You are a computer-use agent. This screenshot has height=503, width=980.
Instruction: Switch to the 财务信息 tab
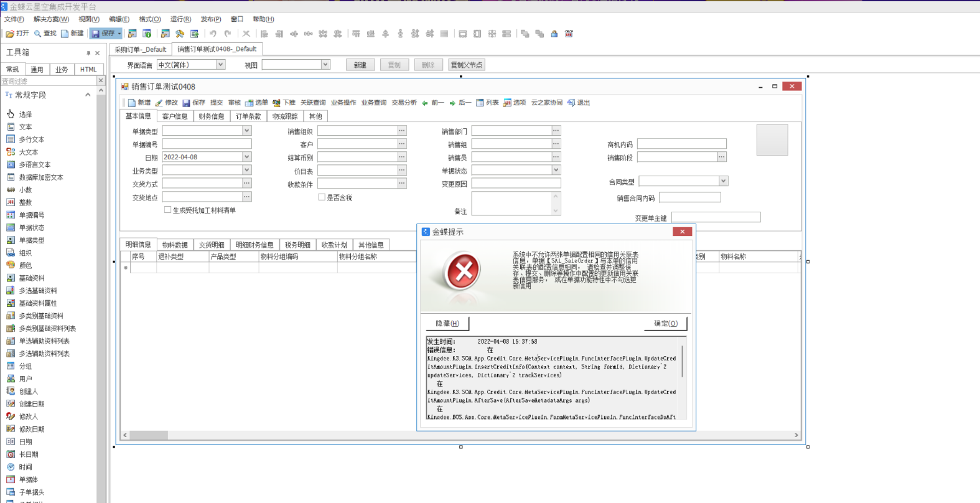[x=212, y=116]
